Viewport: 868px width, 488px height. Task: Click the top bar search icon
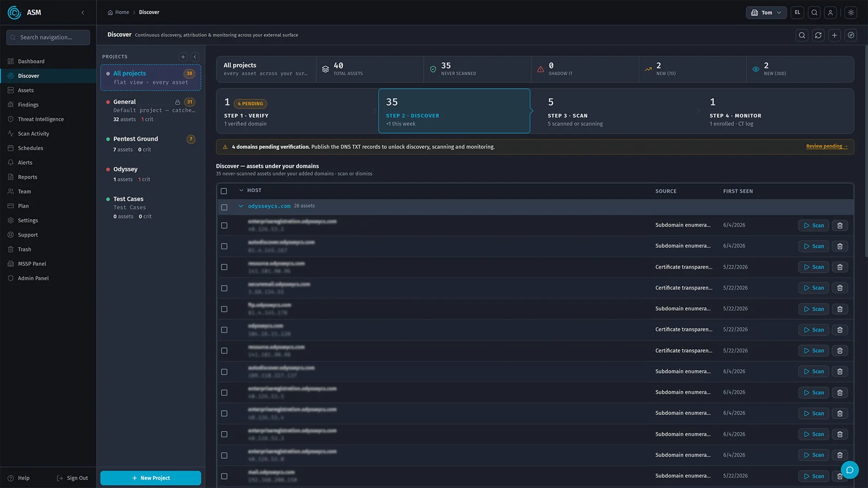coord(814,12)
